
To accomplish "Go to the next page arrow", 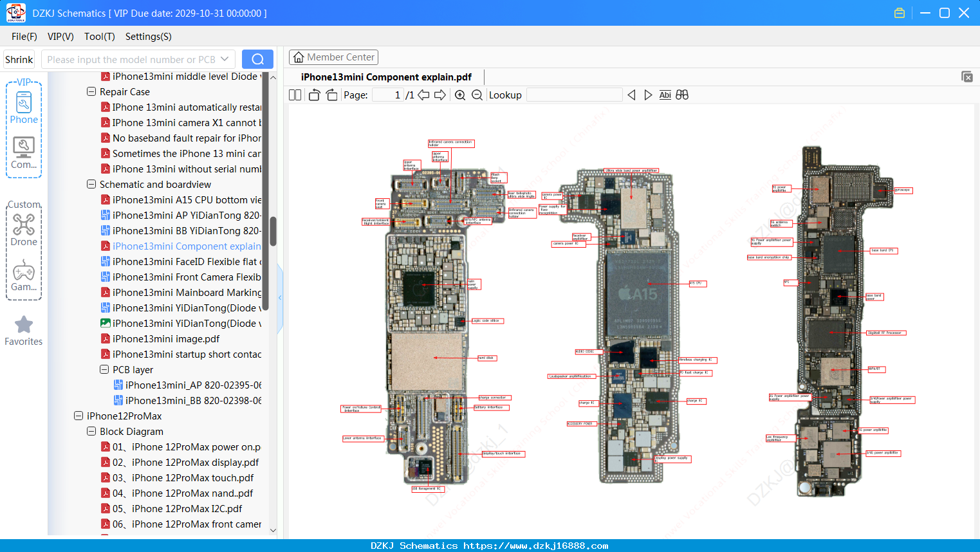I will (440, 95).
